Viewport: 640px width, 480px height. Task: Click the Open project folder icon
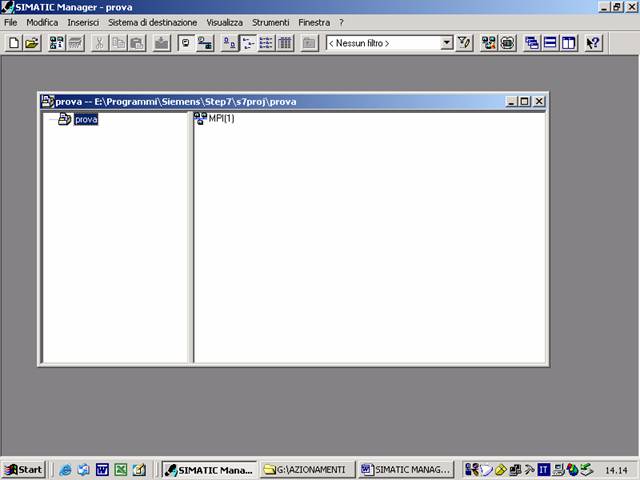[x=32, y=43]
